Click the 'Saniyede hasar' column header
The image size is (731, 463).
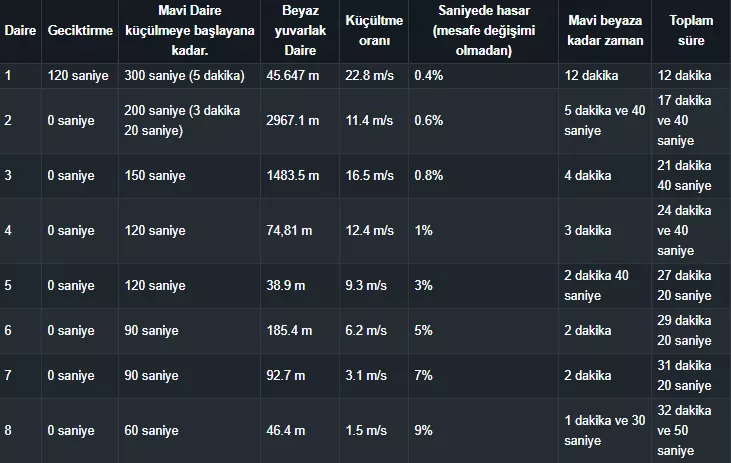tap(482, 31)
